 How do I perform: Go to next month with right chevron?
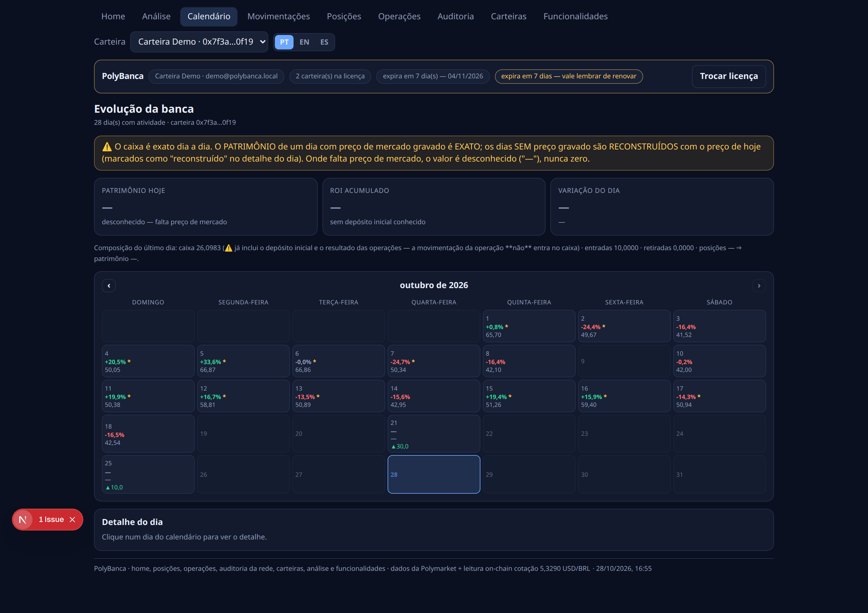pyautogui.click(x=759, y=286)
